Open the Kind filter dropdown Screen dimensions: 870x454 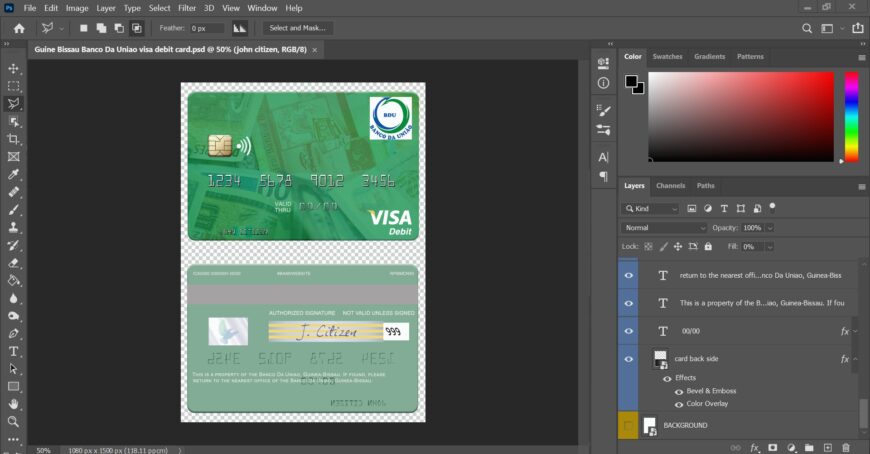(x=650, y=209)
